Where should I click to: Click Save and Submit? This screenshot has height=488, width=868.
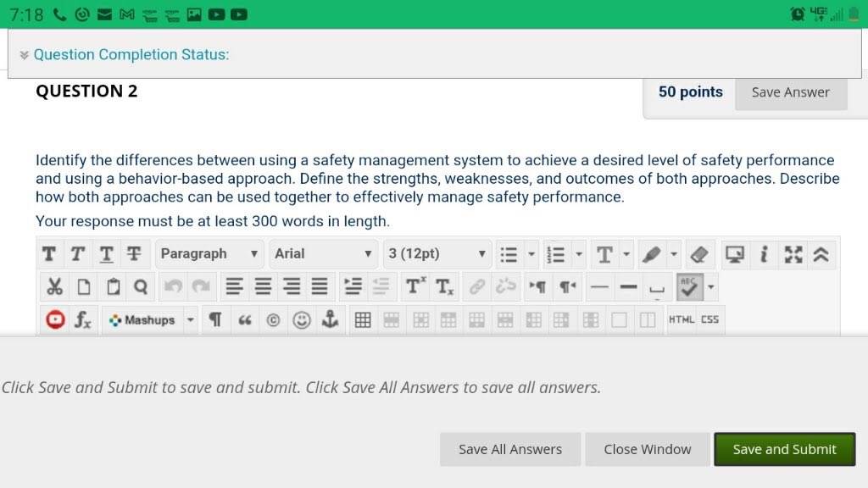point(784,449)
